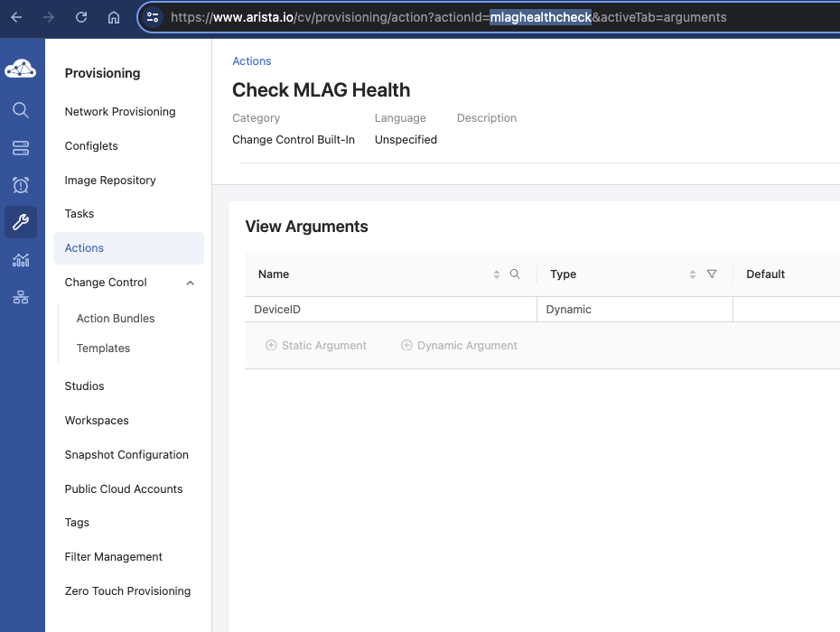Open the Topology network icon in left rail
The image size is (840, 632).
point(21,297)
